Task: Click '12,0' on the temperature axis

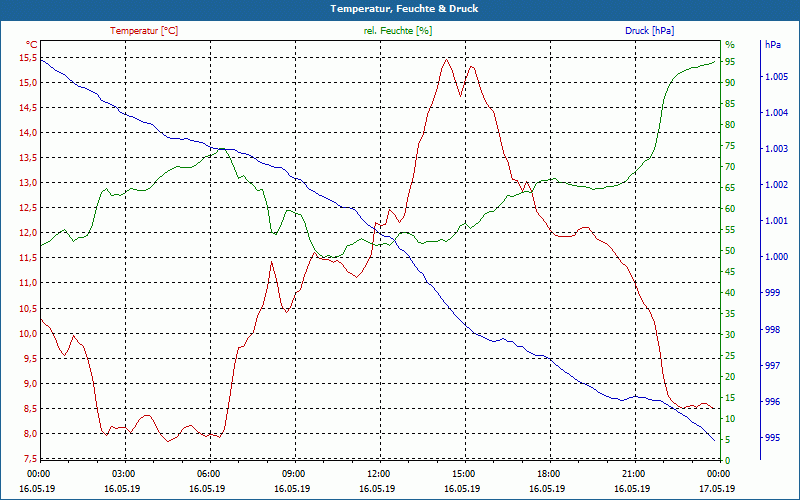Action: coord(29,233)
